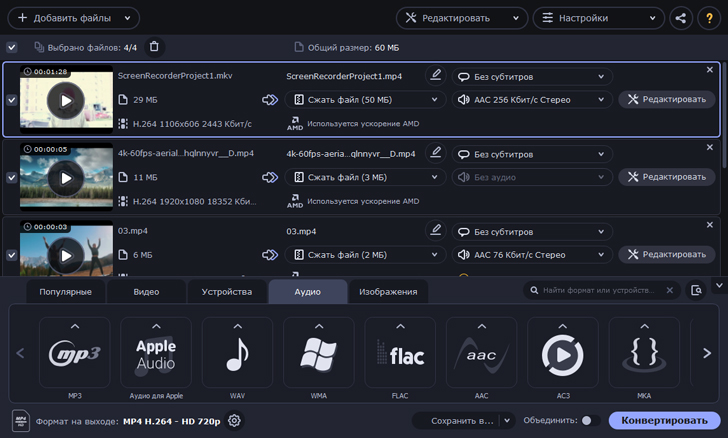Open the Сжать файл (50 МБ) dropdown
Screen dimensions: 728x438
pos(365,99)
